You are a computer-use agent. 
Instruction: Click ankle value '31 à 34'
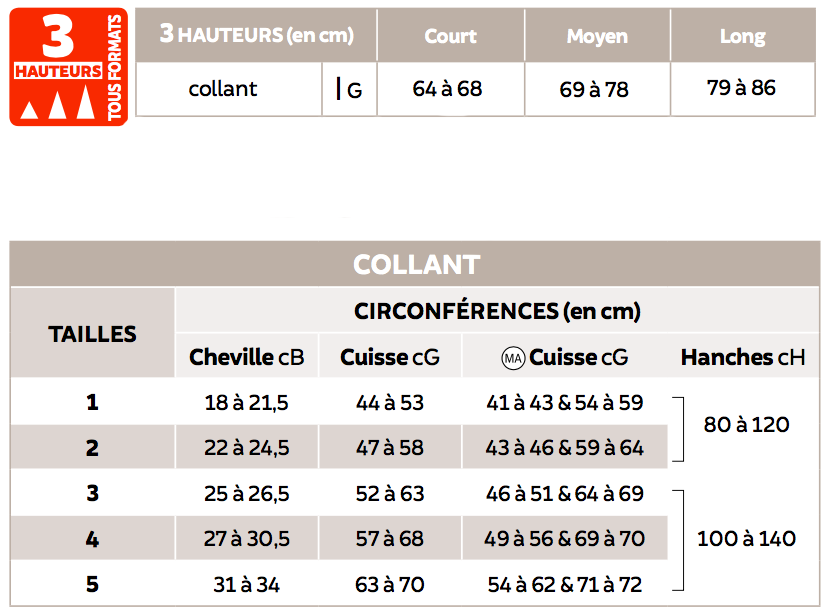coord(247,585)
